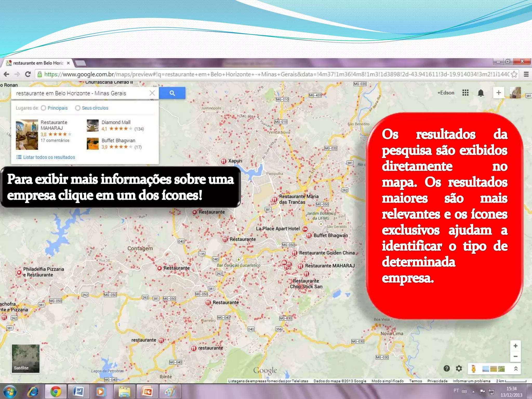This screenshot has width=532, height=399.
Task: Click the Pegman street view icon
Action: click(474, 368)
